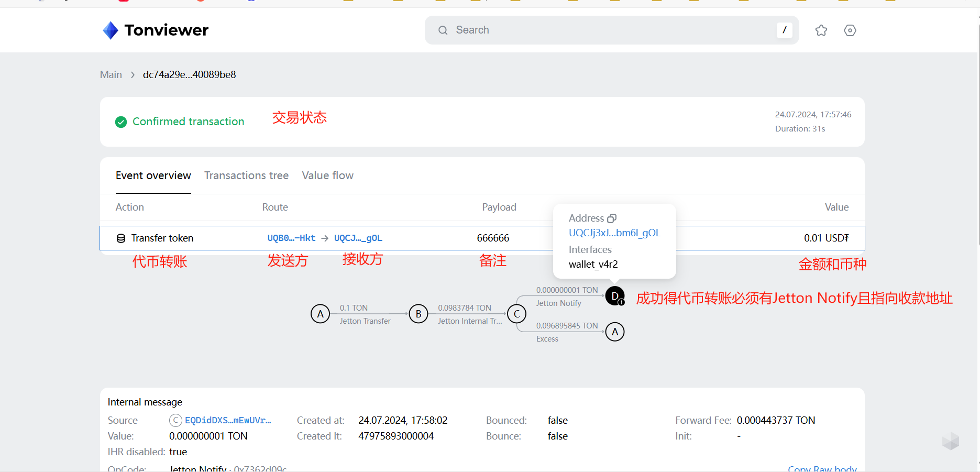The image size is (980, 472).
Task: Select node B in the transaction graph
Action: point(418,314)
